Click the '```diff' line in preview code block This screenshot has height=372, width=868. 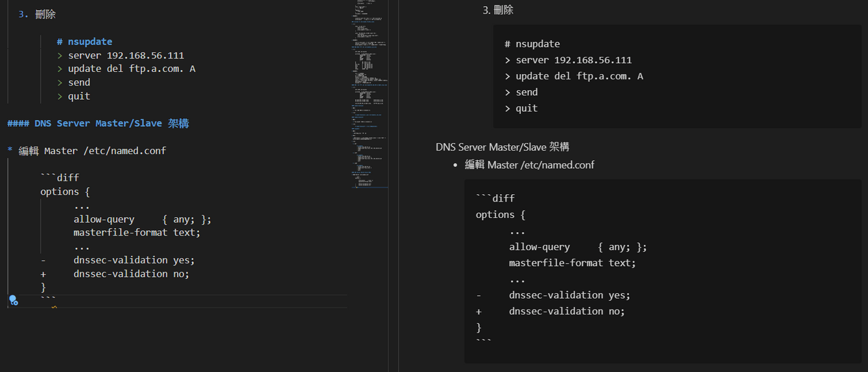pos(495,198)
